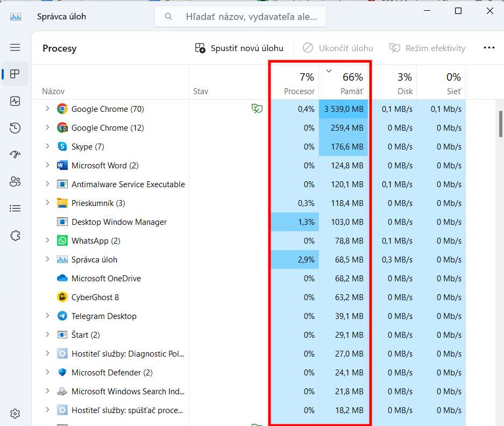Viewport: 504px width, 426px height.
Task: Click the 1,3% CPU value cell
Action: [x=295, y=222]
